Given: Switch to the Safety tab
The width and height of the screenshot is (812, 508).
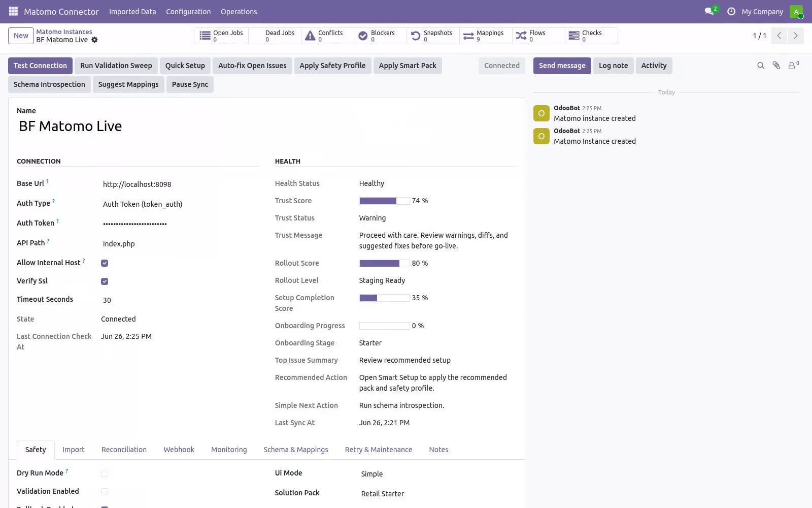Looking at the screenshot, I should (36, 450).
